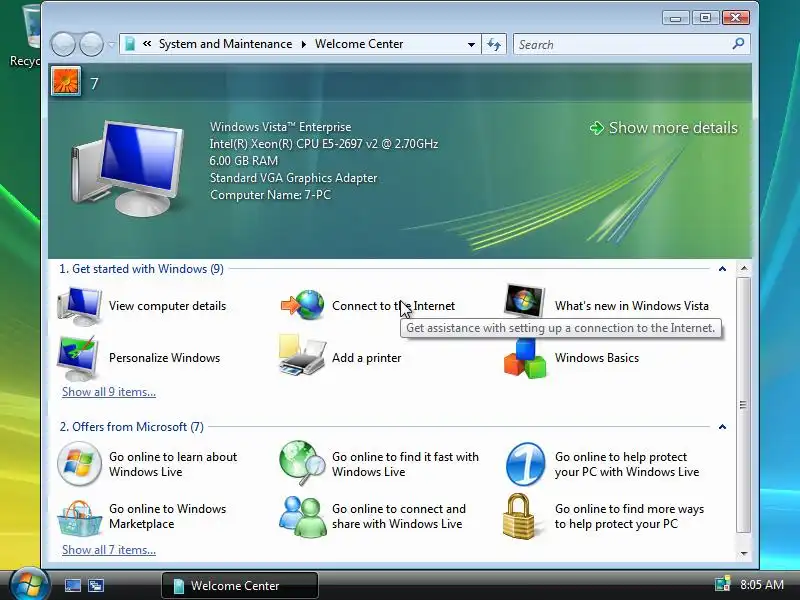Open the Windows Marketplace basket icon
The image size is (800, 600).
(x=79, y=517)
